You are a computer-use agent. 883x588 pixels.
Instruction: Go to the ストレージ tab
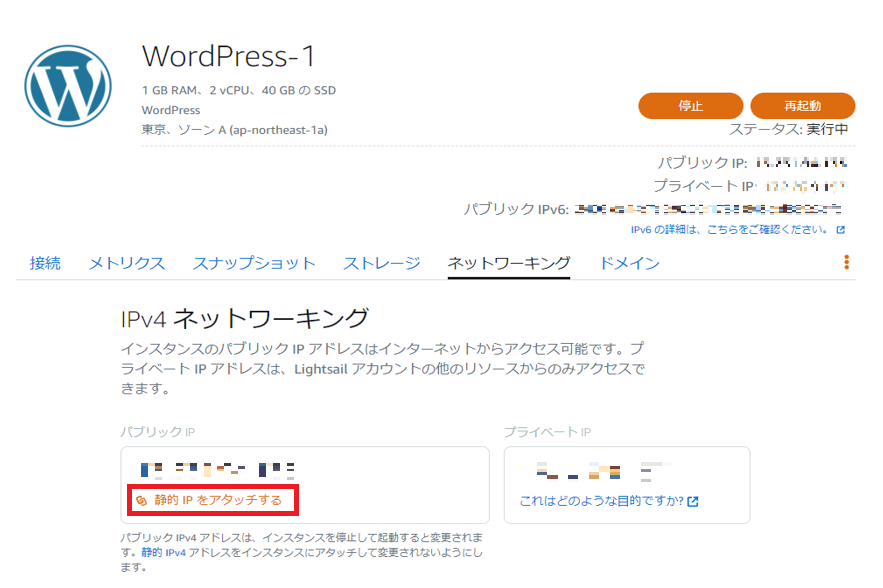tap(382, 263)
